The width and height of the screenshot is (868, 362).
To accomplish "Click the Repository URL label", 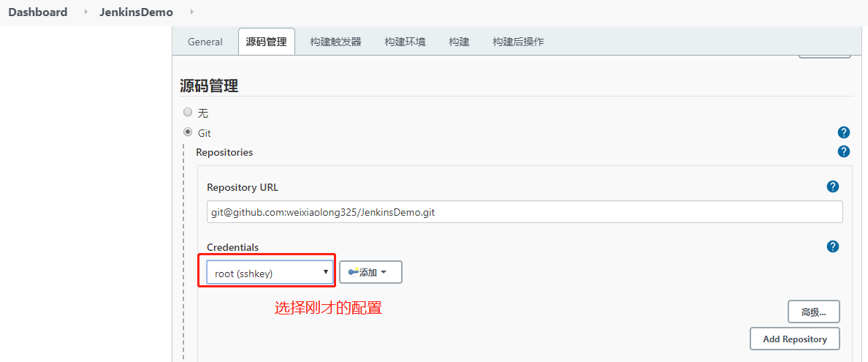I will point(243,187).
